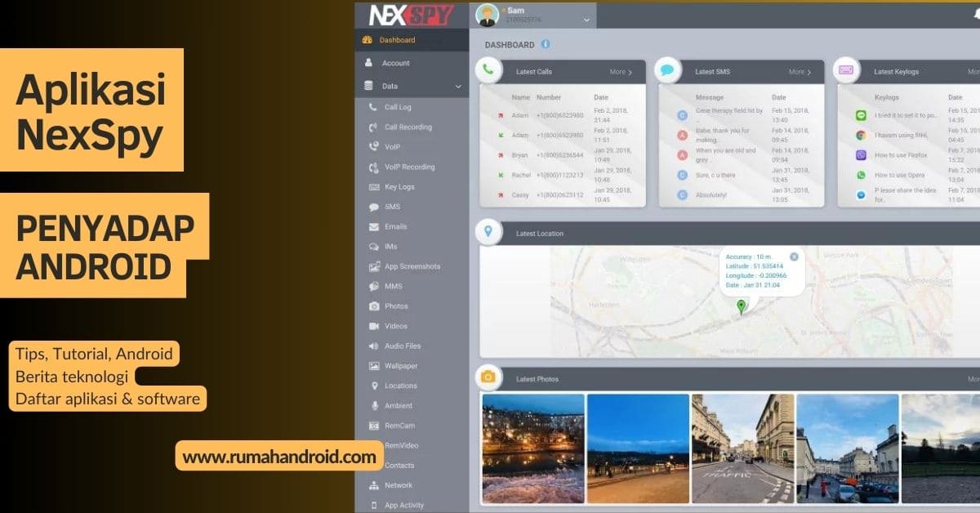Click the MMS message icon
The width and height of the screenshot is (980, 513).
pos(374,286)
